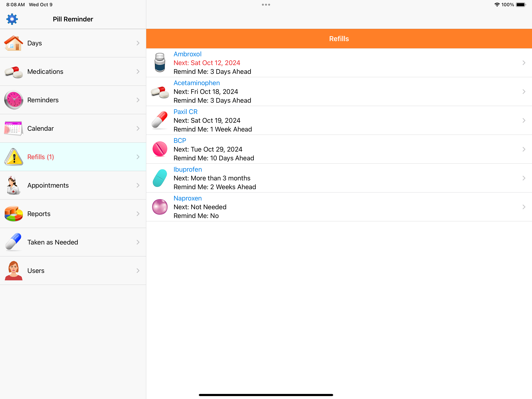Tap the purple Naproxen round pill icon
Screen dimensions: 532x399
pos(160,207)
